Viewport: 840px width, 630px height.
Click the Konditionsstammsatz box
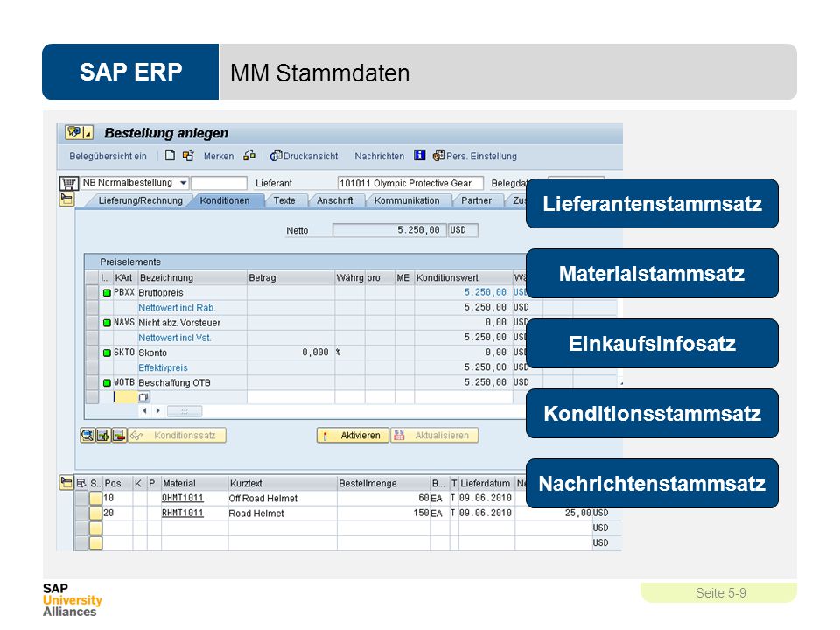[652, 414]
